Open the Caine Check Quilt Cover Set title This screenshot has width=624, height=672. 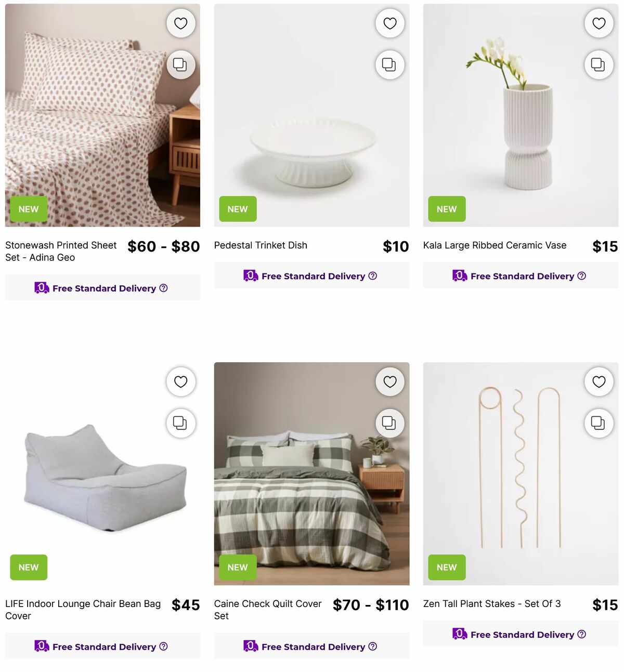click(268, 610)
